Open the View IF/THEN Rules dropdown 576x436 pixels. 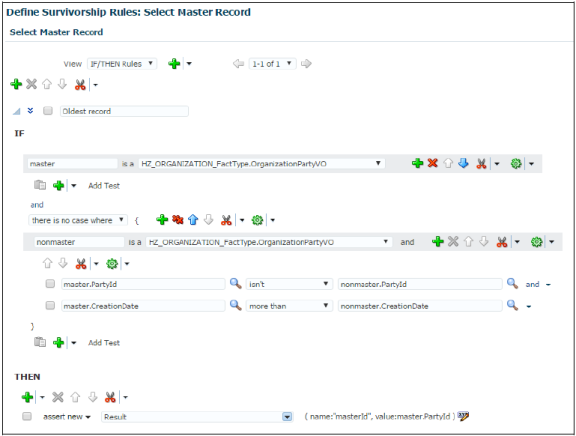[x=122, y=64]
